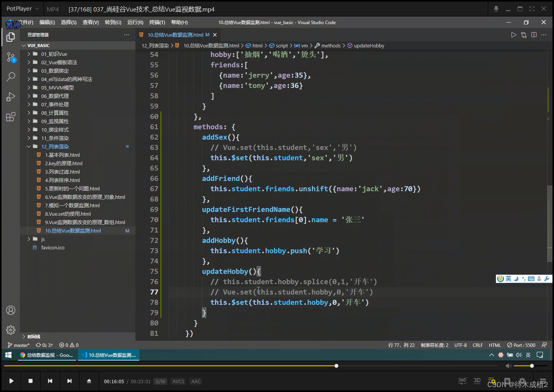The height and width of the screenshot is (392, 554).
Task: Open Accounts icon in activity bar
Action: 11,310
